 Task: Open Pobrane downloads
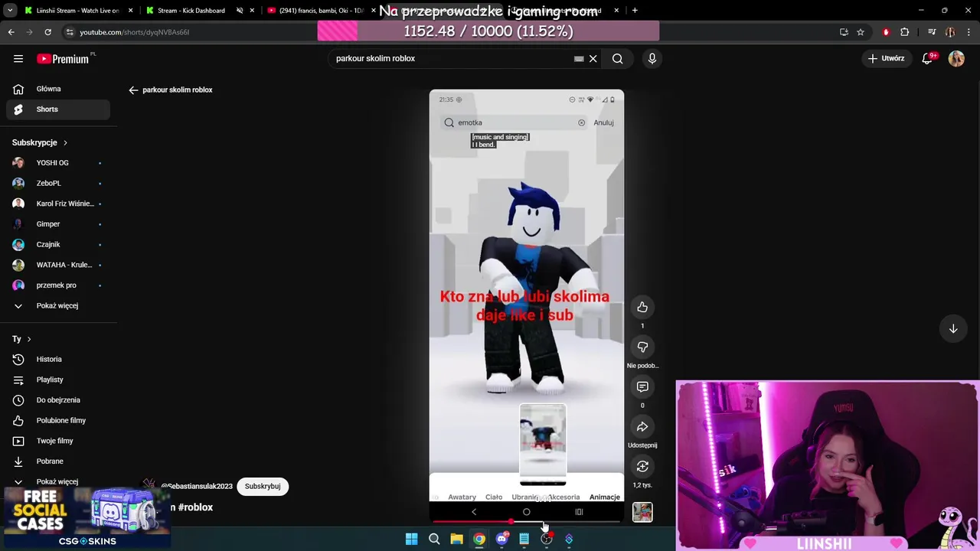click(57, 461)
